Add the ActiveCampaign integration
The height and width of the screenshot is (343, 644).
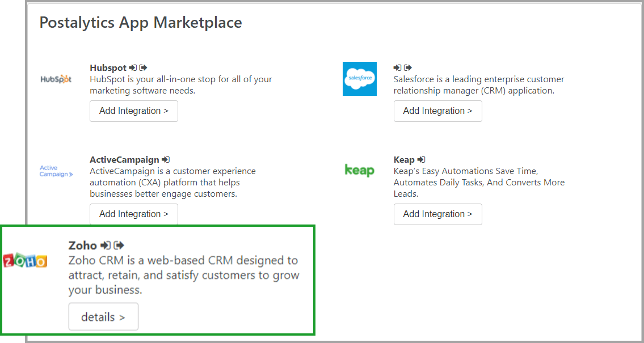[x=133, y=214]
